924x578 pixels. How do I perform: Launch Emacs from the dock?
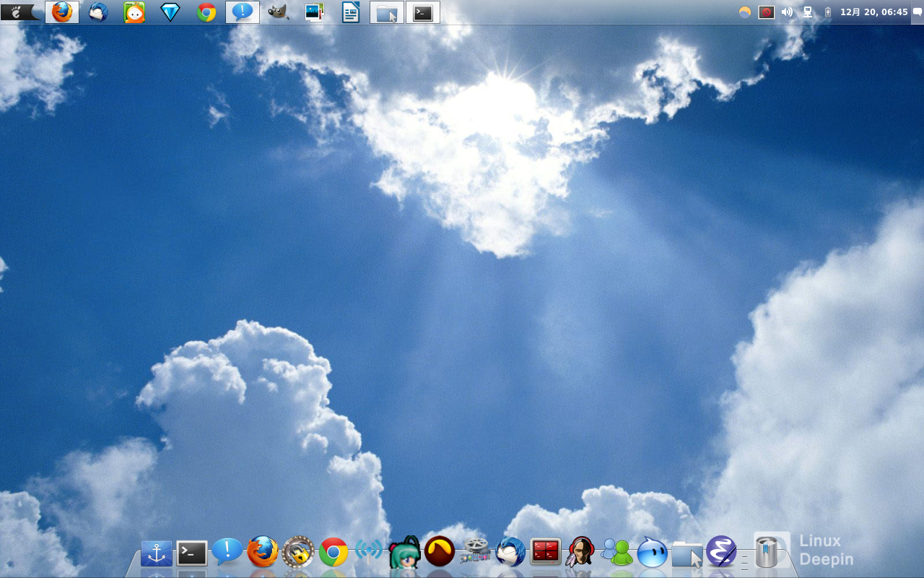[720, 552]
